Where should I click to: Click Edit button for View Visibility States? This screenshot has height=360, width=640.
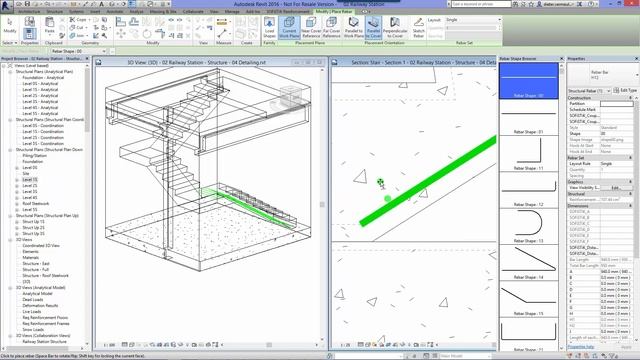[x=616, y=188]
